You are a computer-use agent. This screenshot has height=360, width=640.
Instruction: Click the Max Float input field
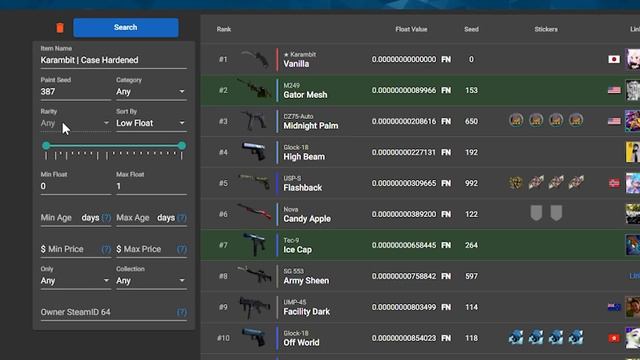(x=151, y=187)
